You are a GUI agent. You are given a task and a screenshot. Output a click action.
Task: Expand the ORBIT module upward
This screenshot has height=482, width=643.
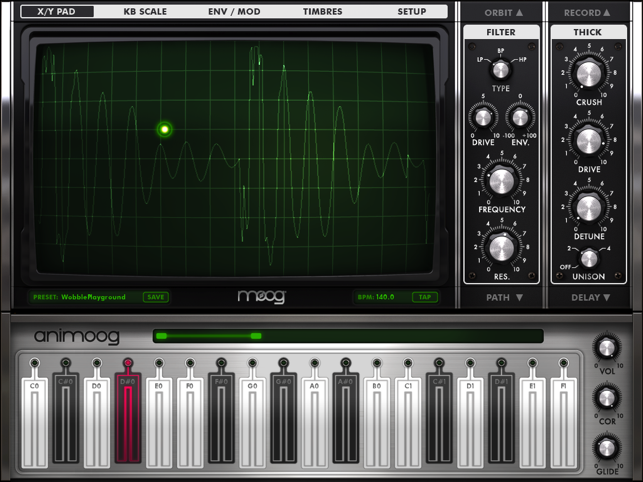(501, 13)
